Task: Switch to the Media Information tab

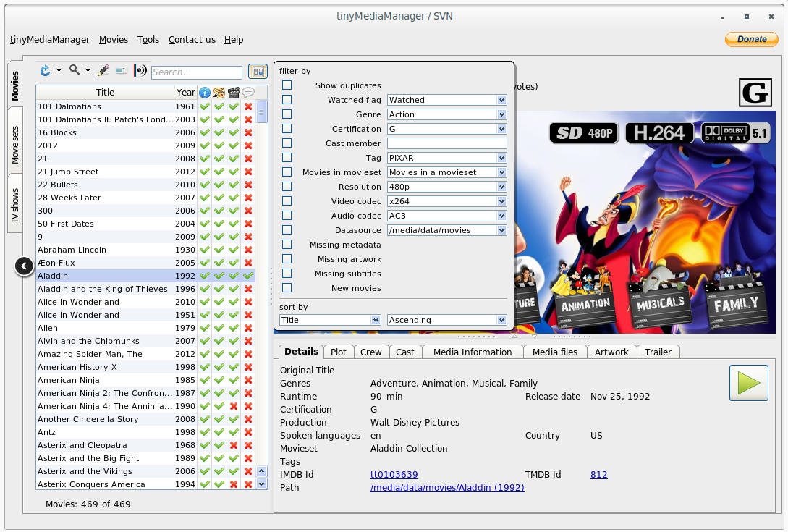Action: pos(473,352)
